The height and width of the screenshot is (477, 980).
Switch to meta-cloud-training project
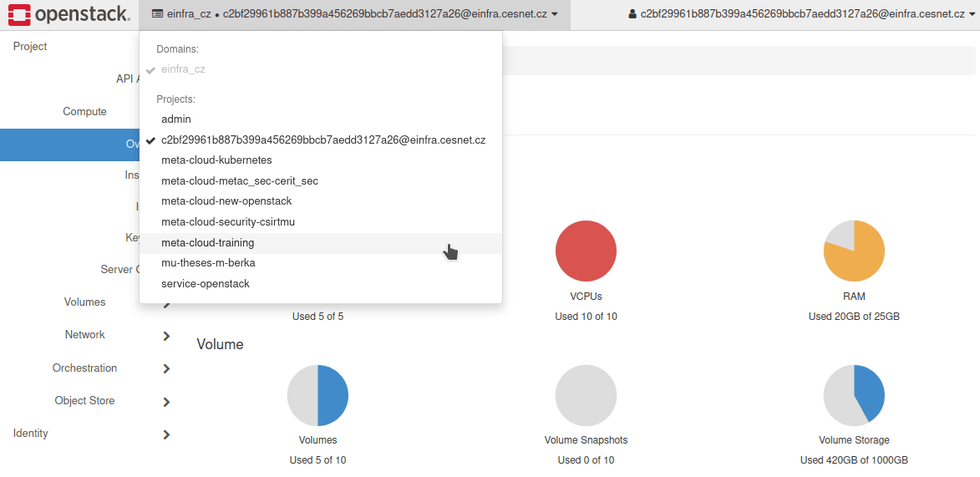[x=208, y=243]
